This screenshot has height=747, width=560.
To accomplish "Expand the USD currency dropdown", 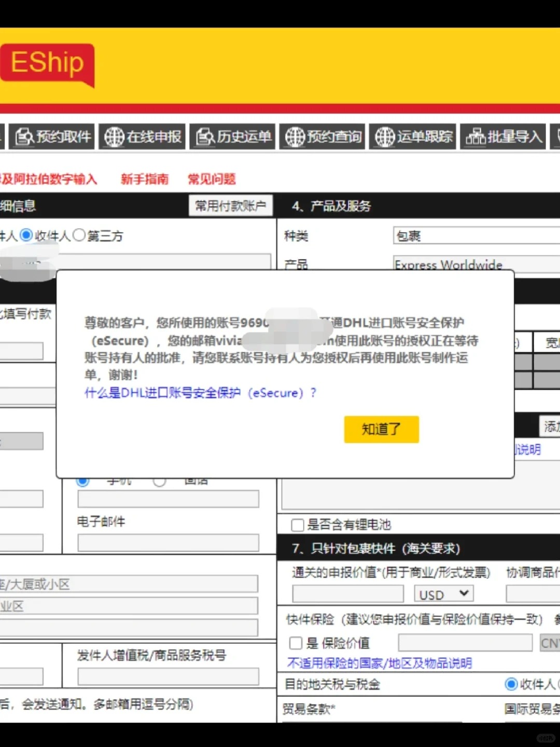I will click(443, 594).
